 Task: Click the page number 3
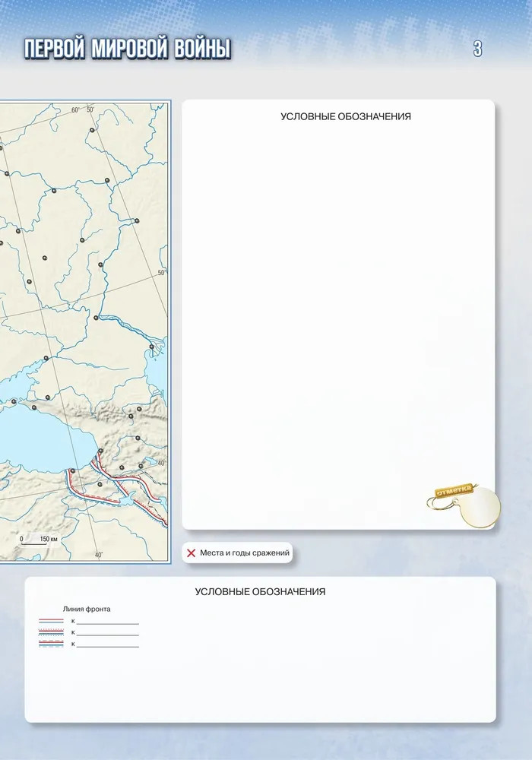click(477, 49)
